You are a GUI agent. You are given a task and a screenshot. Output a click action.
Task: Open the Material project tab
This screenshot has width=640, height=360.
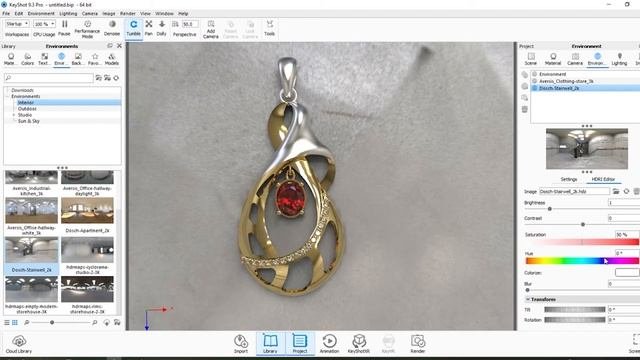pyautogui.click(x=553, y=59)
